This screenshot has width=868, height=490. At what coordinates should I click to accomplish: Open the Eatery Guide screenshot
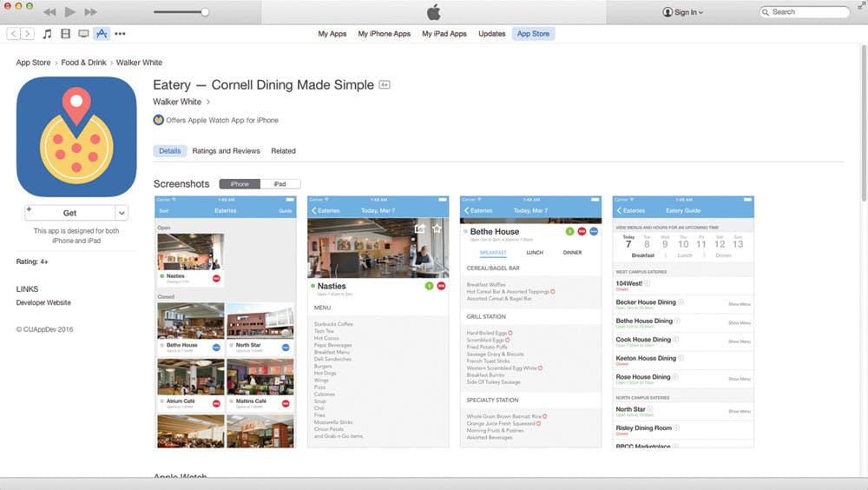(x=683, y=322)
